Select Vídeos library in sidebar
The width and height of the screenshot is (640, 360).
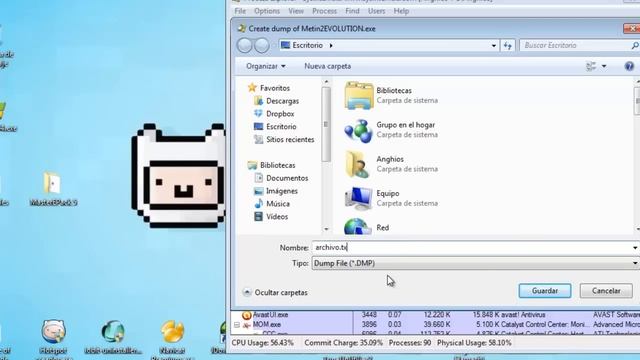pyautogui.click(x=271, y=217)
